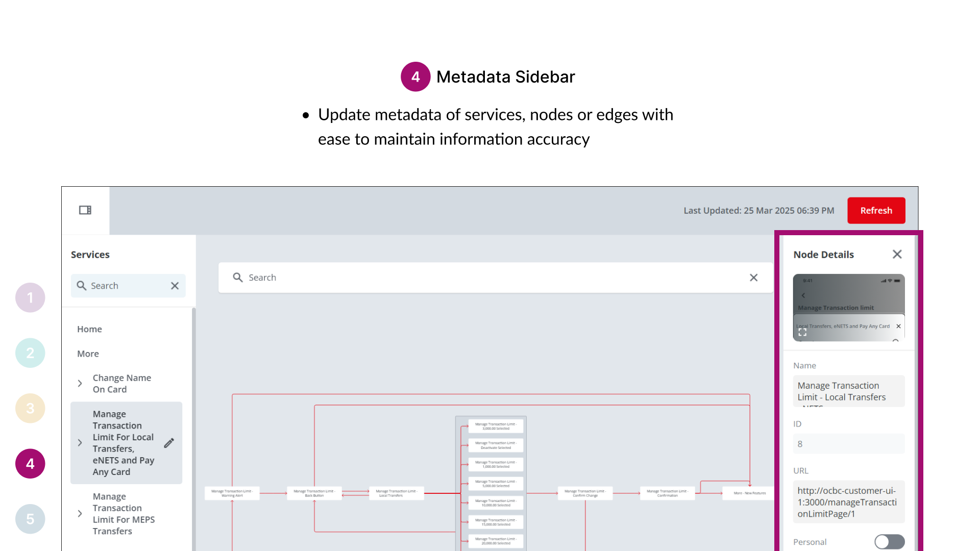Clear the main graph search bar
Viewport: 980px width, 551px height.
pos(753,278)
